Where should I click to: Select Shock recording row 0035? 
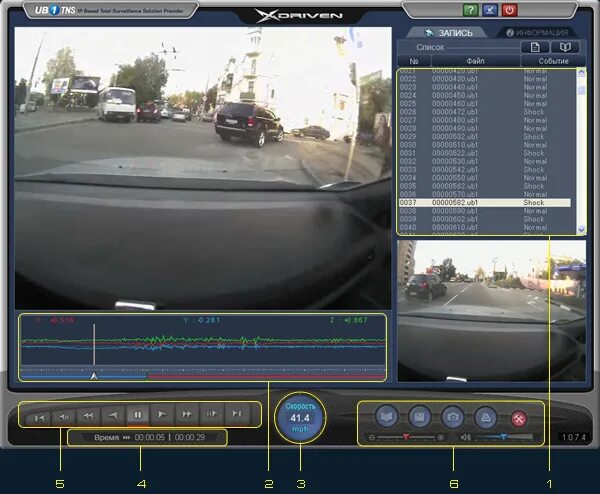[x=485, y=186]
